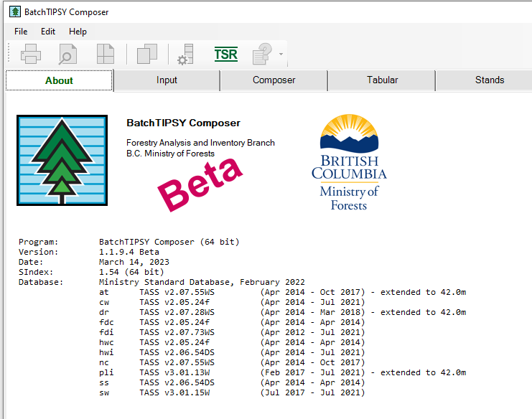Click the date 'March 14, 2023'

point(134,262)
